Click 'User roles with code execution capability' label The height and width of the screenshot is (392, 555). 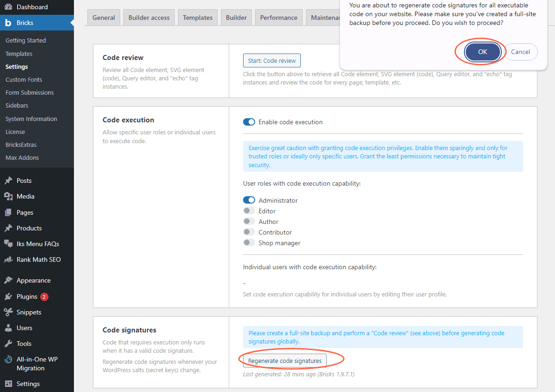click(302, 183)
